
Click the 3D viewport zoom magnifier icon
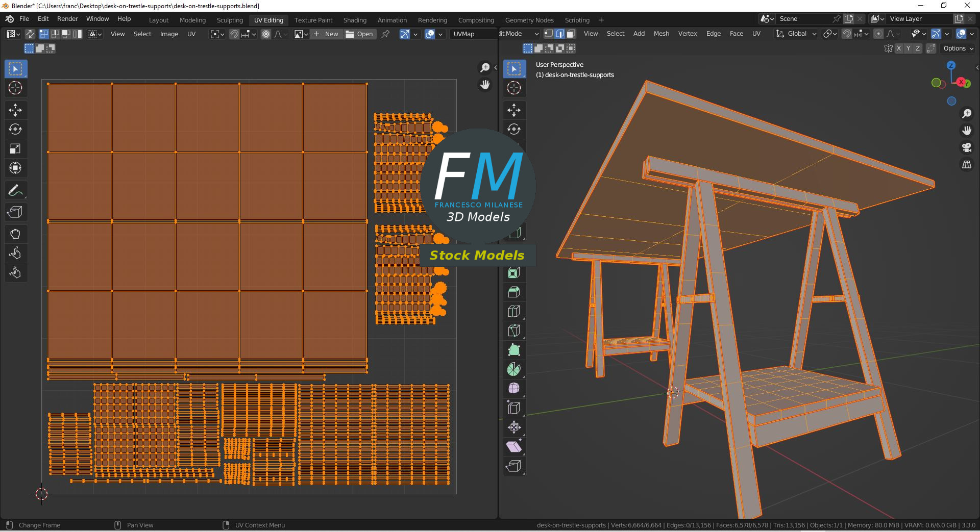[967, 113]
